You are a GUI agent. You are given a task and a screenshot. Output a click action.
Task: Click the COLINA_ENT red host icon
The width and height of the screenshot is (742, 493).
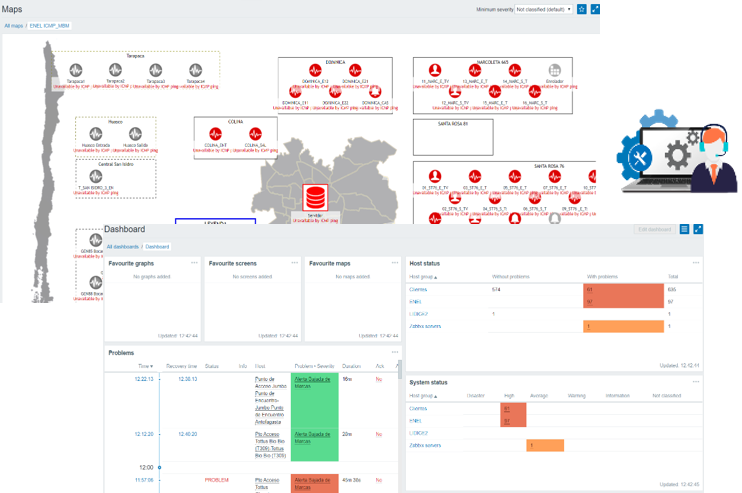pos(215,134)
